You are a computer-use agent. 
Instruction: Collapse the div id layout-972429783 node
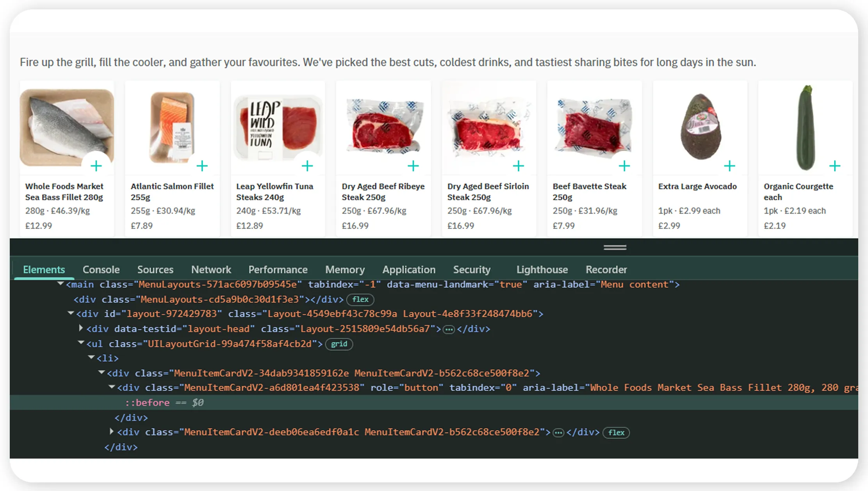[71, 313]
